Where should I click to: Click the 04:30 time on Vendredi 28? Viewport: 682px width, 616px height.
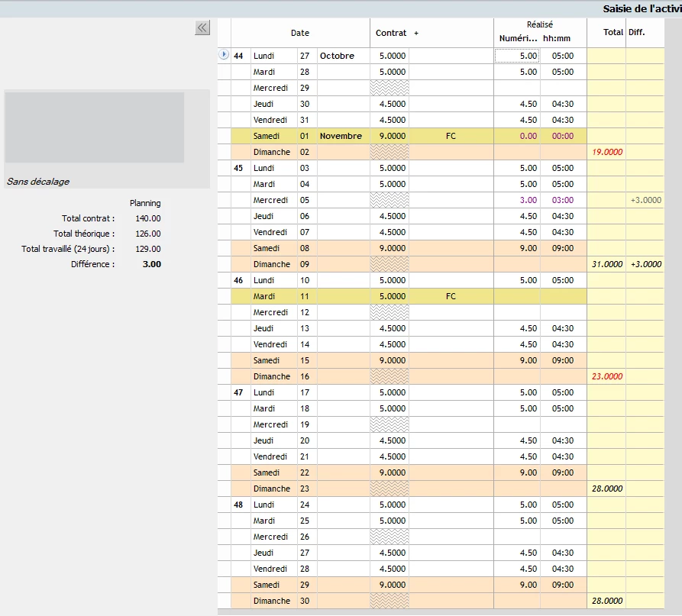(563, 569)
